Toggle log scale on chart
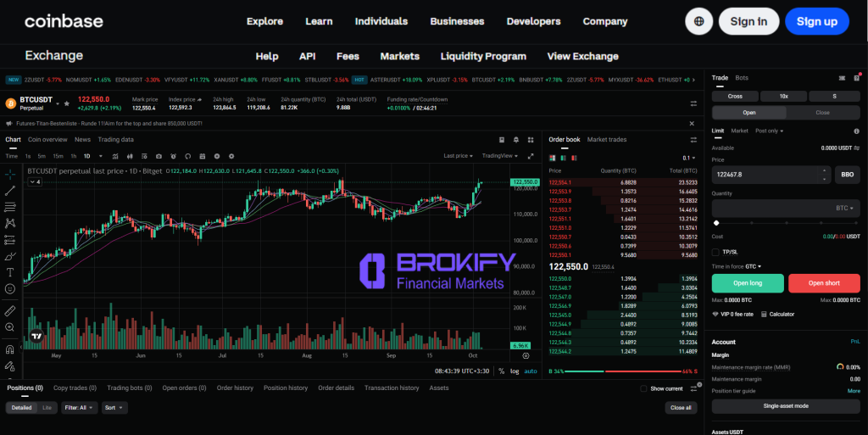868x435 pixels. 515,371
